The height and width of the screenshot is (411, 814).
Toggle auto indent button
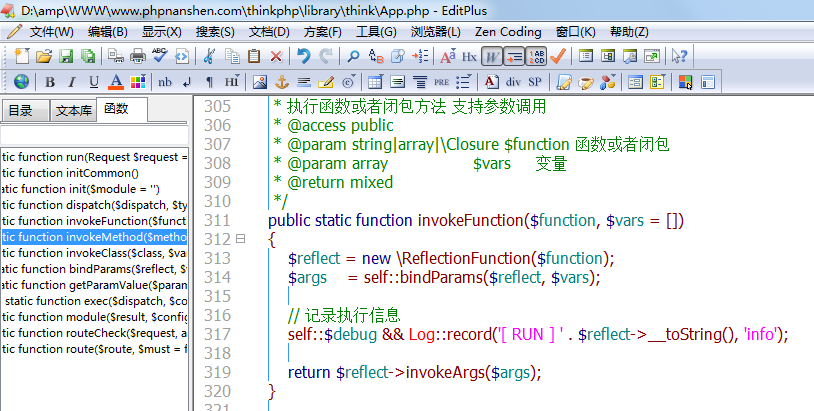coord(514,56)
